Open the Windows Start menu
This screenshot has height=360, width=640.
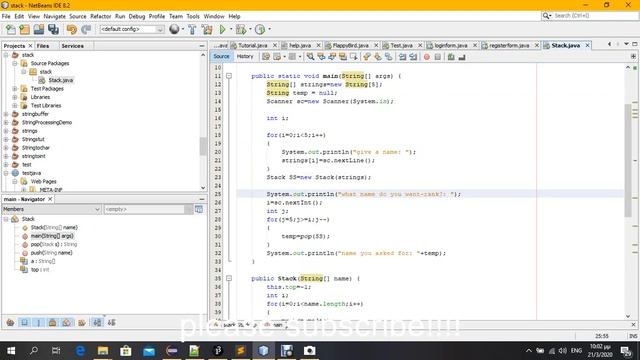(11, 351)
